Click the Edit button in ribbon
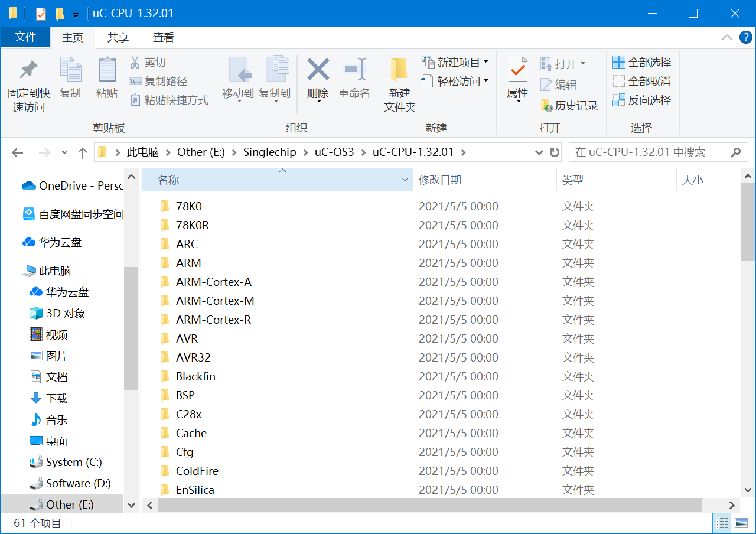This screenshot has width=756, height=534. pos(558,84)
